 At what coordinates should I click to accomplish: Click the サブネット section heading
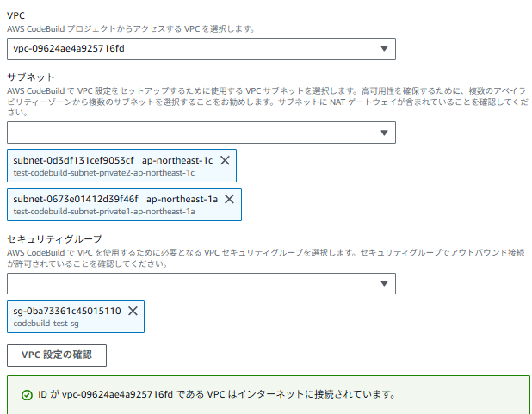pos(31,77)
